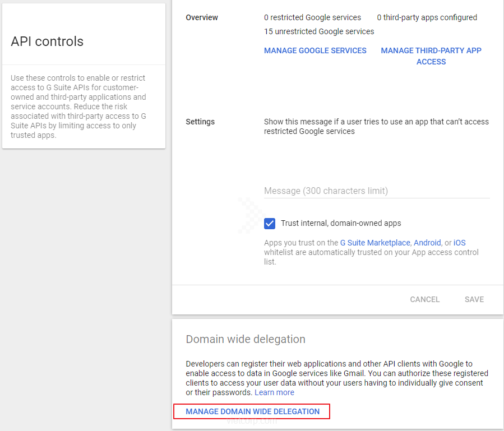The height and width of the screenshot is (431, 504).
Task: Click Manage Third-Party App Access
Action: coord(431,56)
